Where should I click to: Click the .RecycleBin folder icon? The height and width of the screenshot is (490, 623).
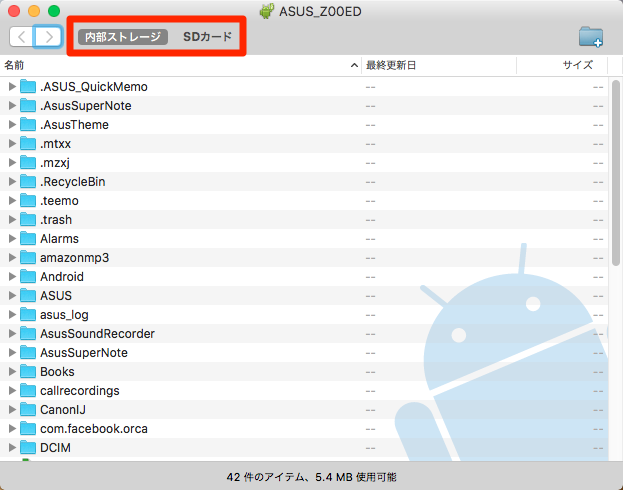[28, 181]
